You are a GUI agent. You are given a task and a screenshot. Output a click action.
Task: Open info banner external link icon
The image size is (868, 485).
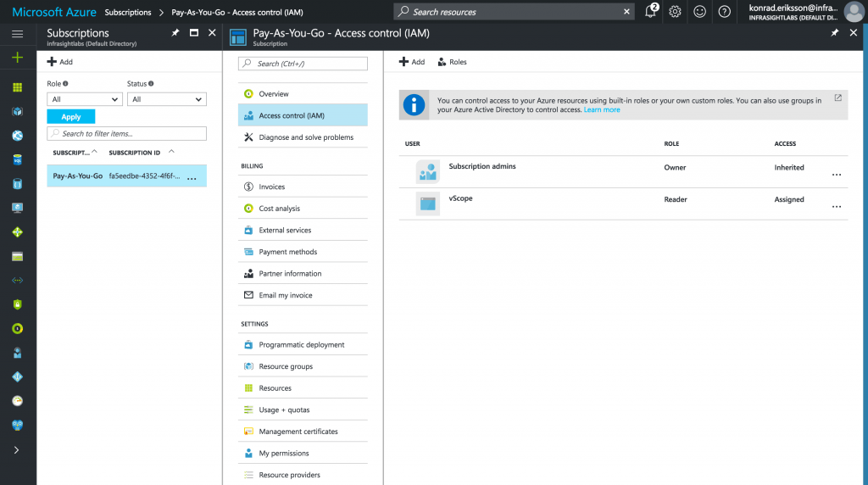838,98
